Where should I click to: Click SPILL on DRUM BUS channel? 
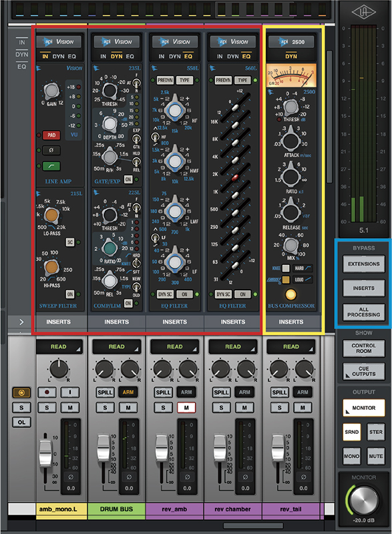point(105,392)
